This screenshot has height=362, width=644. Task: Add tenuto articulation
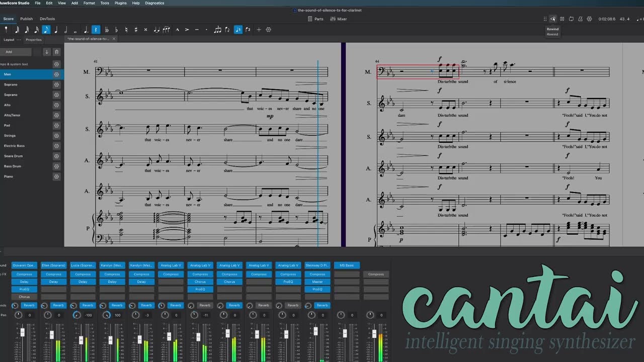197,30
